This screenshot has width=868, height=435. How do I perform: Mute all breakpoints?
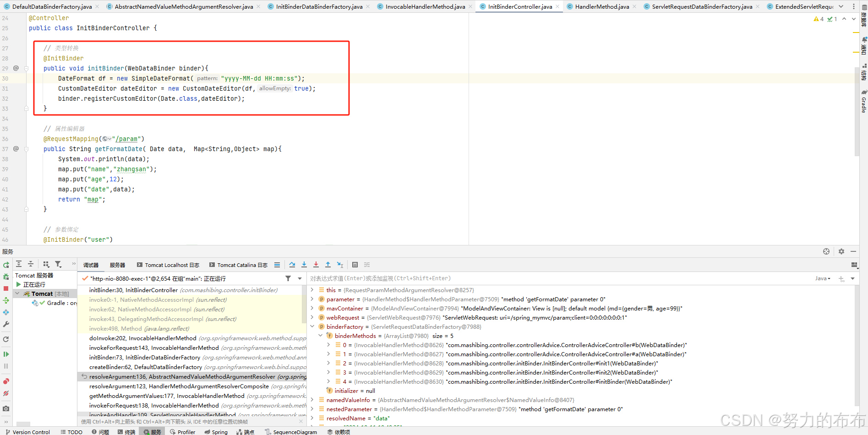[6, 393]
